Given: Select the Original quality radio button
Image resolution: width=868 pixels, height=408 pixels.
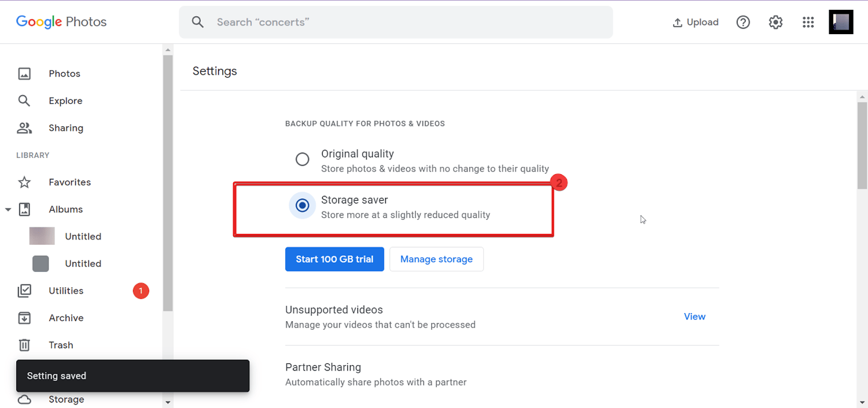Looking at the screenshot, I should pyautogui.click(x=302, y=159).
